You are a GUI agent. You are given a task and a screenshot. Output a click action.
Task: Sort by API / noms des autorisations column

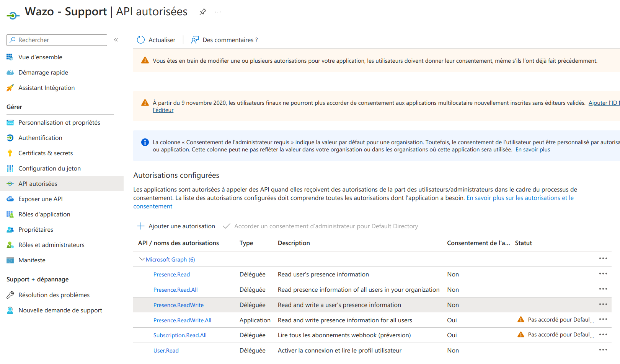178,243
